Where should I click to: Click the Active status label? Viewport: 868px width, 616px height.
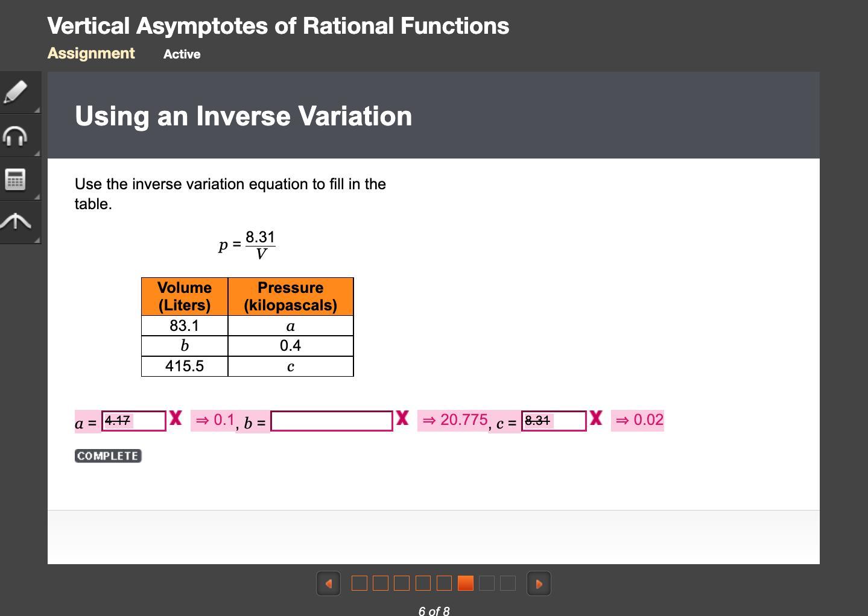[x=182, y=54]
